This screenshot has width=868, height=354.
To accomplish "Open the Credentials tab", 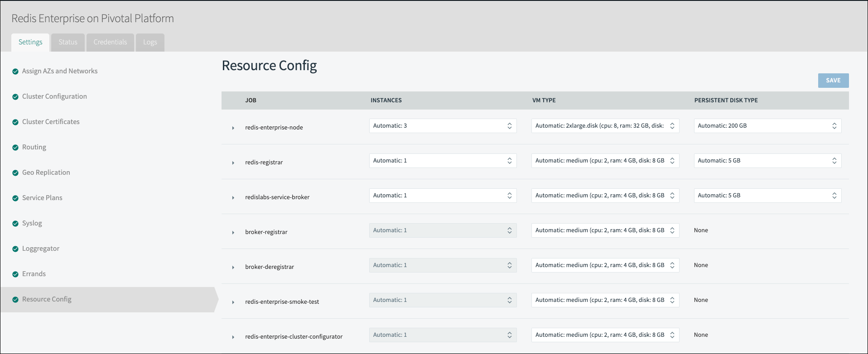I will click(x=110, y=42).
